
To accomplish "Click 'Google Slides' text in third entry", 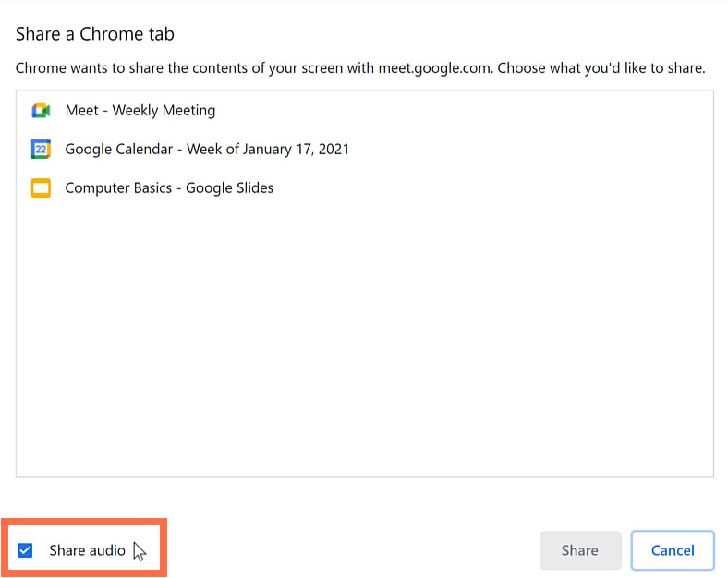I will [229, 188].
